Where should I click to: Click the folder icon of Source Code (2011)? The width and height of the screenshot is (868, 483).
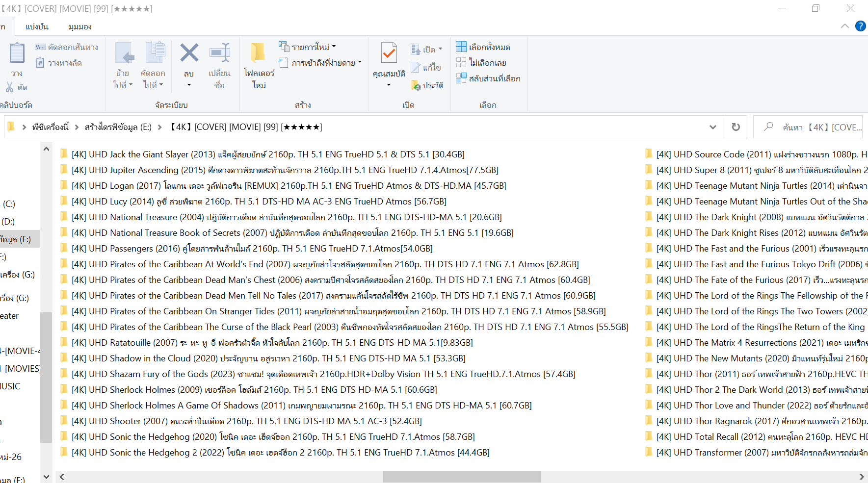tap(649, 154)
